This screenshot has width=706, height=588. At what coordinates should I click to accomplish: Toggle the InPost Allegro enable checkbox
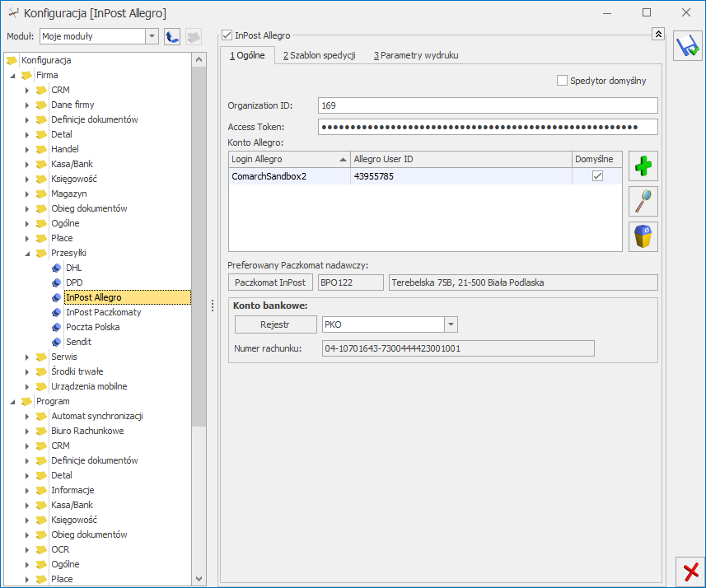click(x=227, y=35)
